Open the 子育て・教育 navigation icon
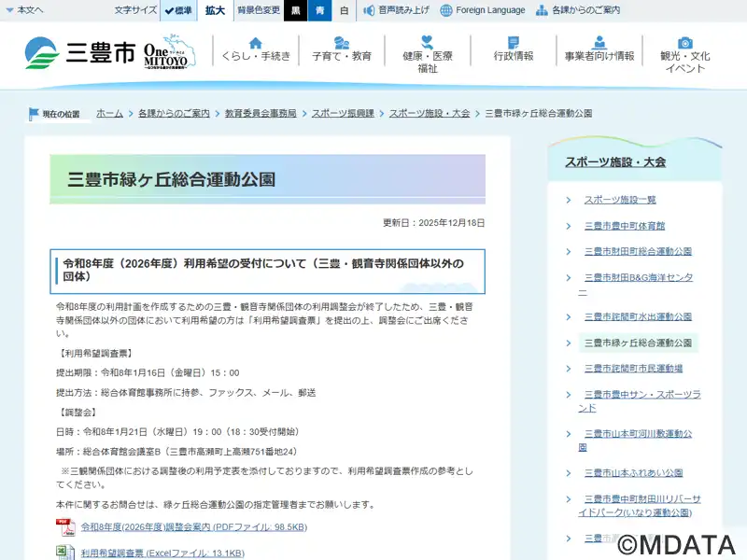Image resolution: width=747 pixels, height=560 pixels. [x=342, y=43]
